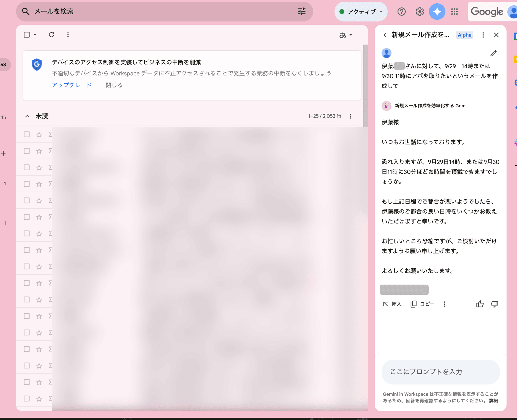Image resolution: width=517 pixels, height=420 pixels.
Task: Open the アクティブ status dropdown
Action: pos(361,12)
